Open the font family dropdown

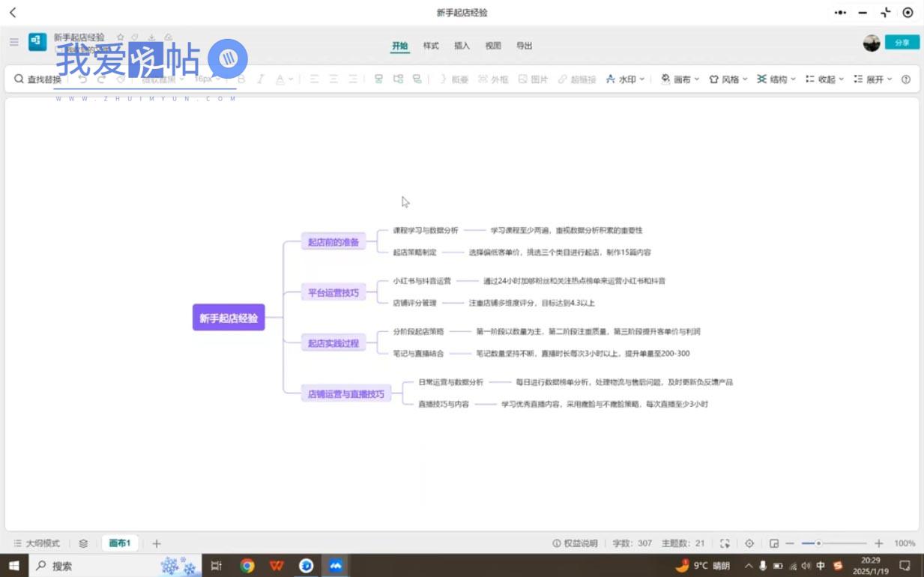[163, 79]
